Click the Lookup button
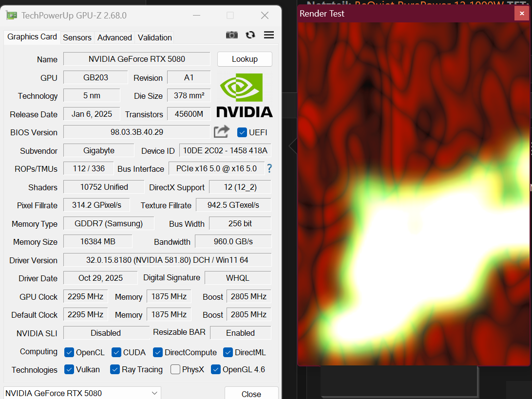Image resolution: width=532 pixels, height=399 pixels. 245,59
